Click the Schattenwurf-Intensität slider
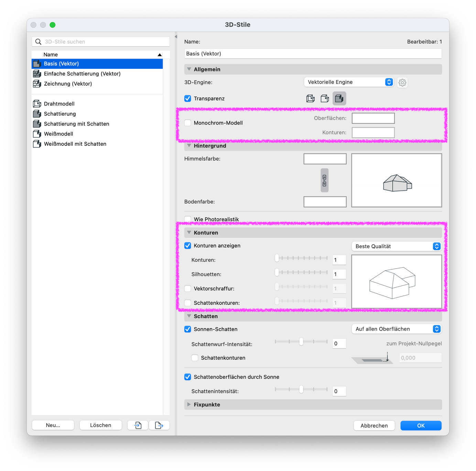476x471 pixels. (301, 342)
